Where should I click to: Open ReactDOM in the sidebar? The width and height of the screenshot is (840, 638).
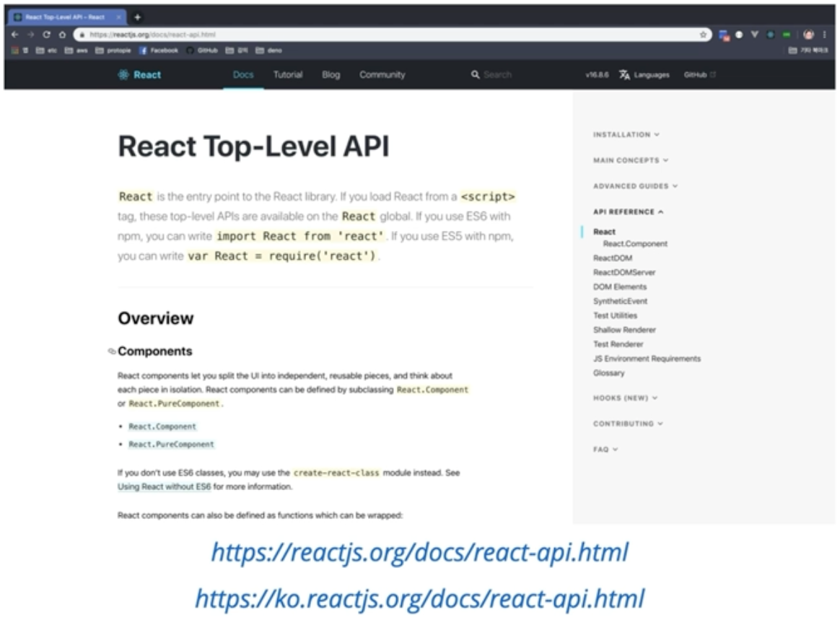click(x=613, y=258)
